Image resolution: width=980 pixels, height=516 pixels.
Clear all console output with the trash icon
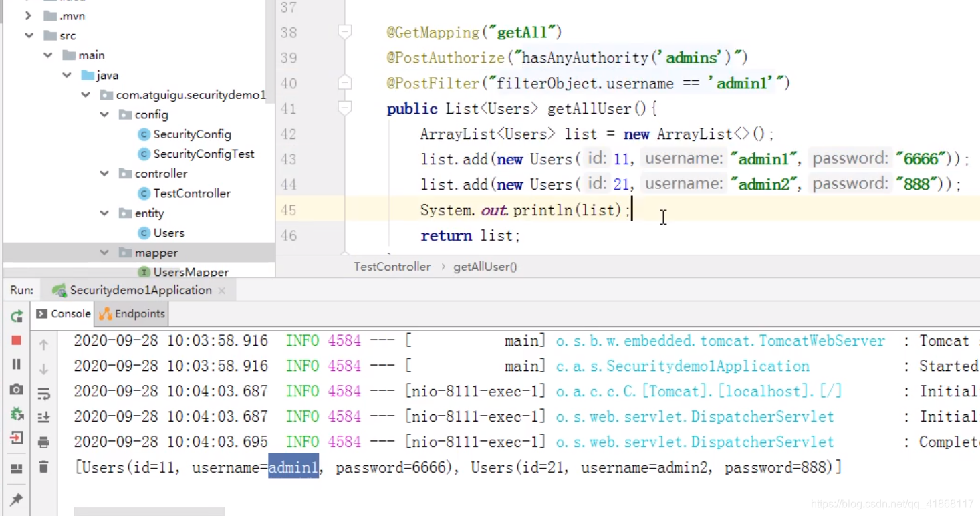coord(43,467)
